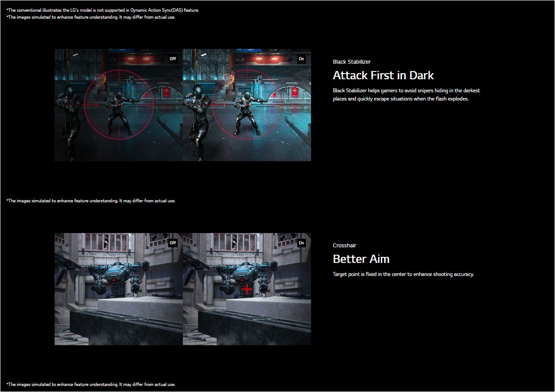The image size is (555, 392).
Task: Click the Dynamic Action Sync(DAS) disclaimer line
Action: tap(103, 10)
